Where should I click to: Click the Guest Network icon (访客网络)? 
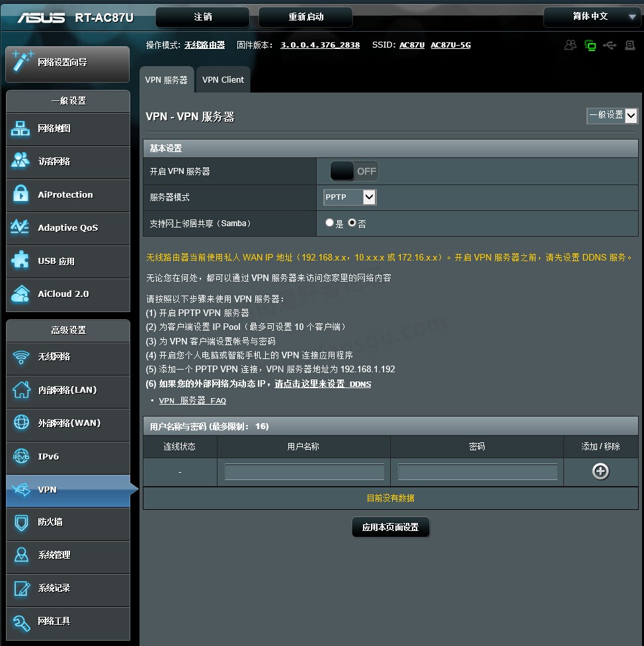coord(20,161)
